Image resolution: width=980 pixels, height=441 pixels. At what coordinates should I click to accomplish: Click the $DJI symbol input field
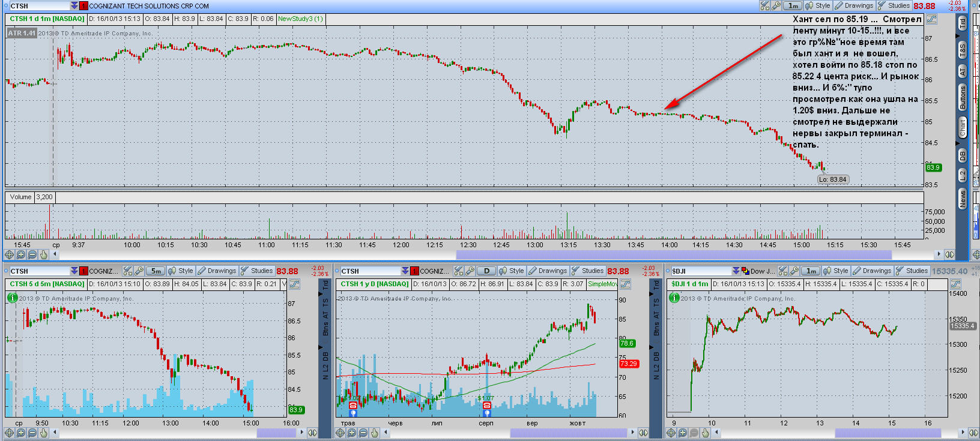pos(701,271)
